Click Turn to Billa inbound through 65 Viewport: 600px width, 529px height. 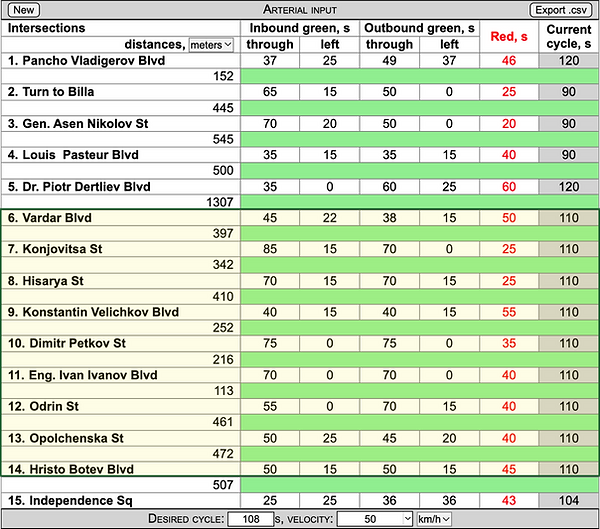click(x=270, y=92)
